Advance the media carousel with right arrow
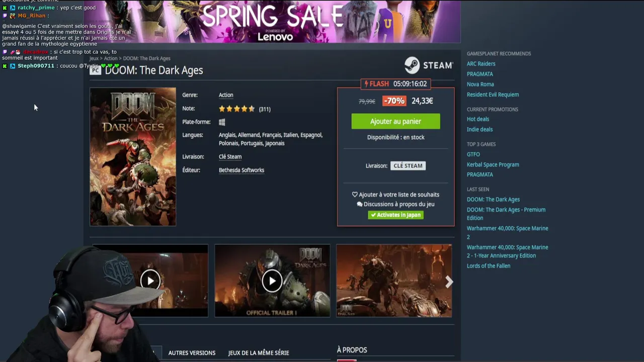Image resolution: width=644 pixels, height=362 pixels. [x=449, y=282]
